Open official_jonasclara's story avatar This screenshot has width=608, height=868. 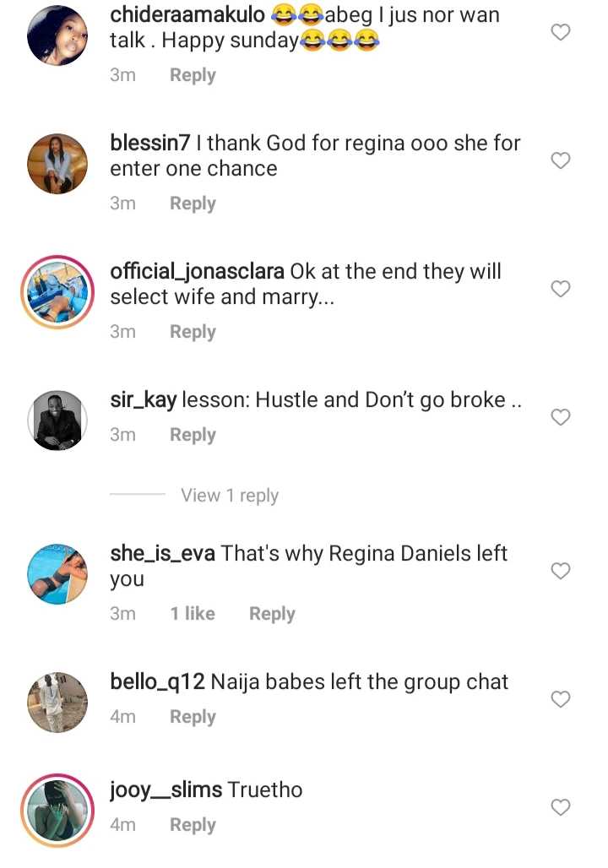point(57,291)
